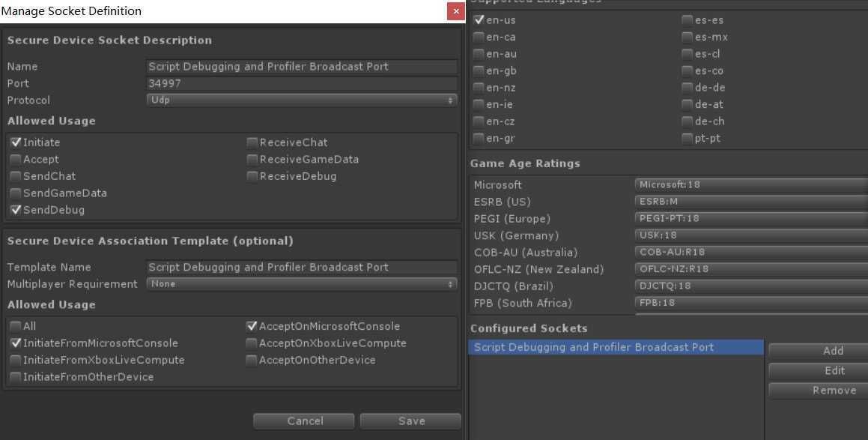The image size is (868, 440).
Task: Click Add in Configured Sockets
Action: 818,351
